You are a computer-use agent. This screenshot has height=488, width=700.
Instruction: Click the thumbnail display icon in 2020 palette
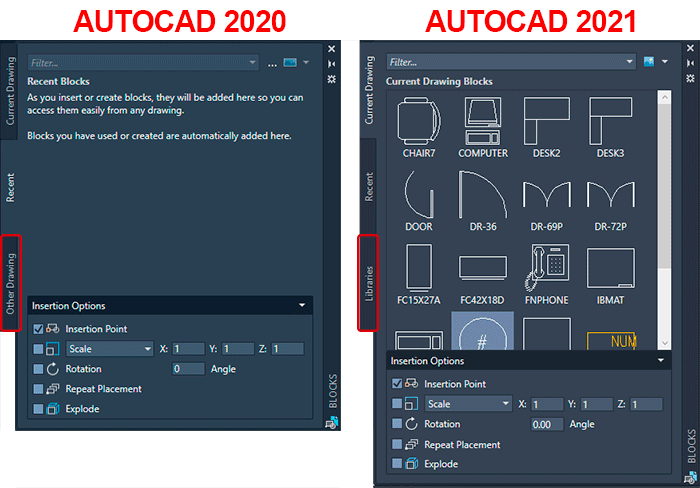(x=290, y=62)
